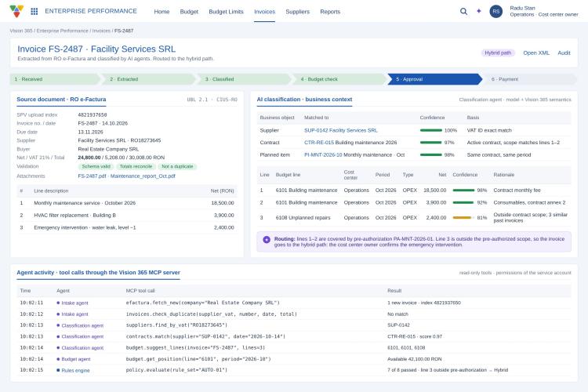The height and width of the screenshot is (392, 588).
Task: Click the 18,500.00 amount in line description table
Action: click(x=223, y=203)
